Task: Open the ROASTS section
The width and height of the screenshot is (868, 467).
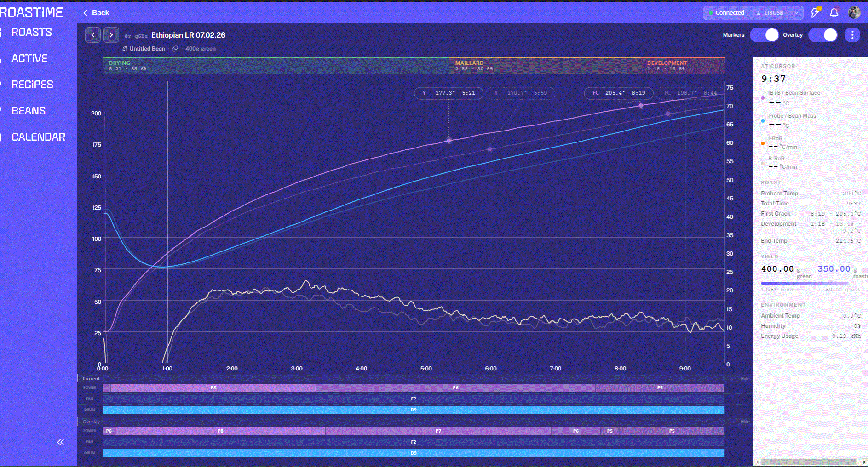Action: [31, 32]
